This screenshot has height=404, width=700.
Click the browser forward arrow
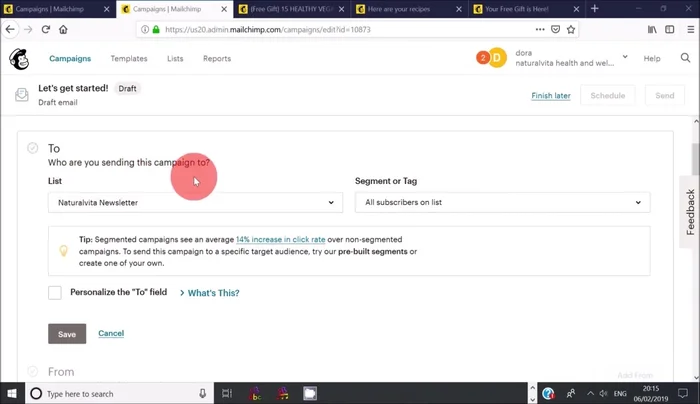28,29
